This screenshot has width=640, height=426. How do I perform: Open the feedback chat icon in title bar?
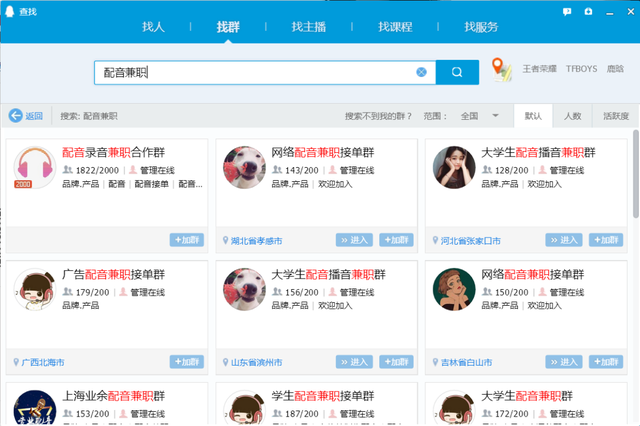(x=567, y=12)
